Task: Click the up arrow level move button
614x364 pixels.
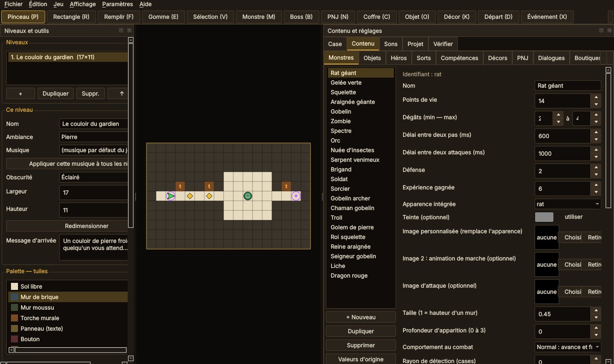Action: tap(121, 93)
